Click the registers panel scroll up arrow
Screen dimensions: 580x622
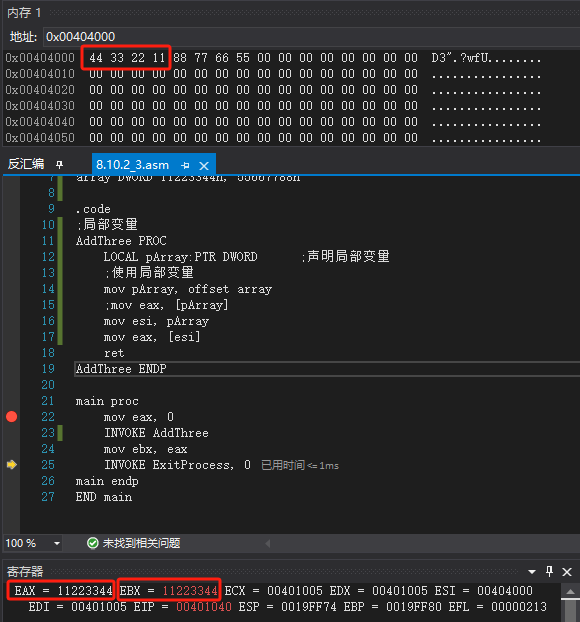[570, 591]
